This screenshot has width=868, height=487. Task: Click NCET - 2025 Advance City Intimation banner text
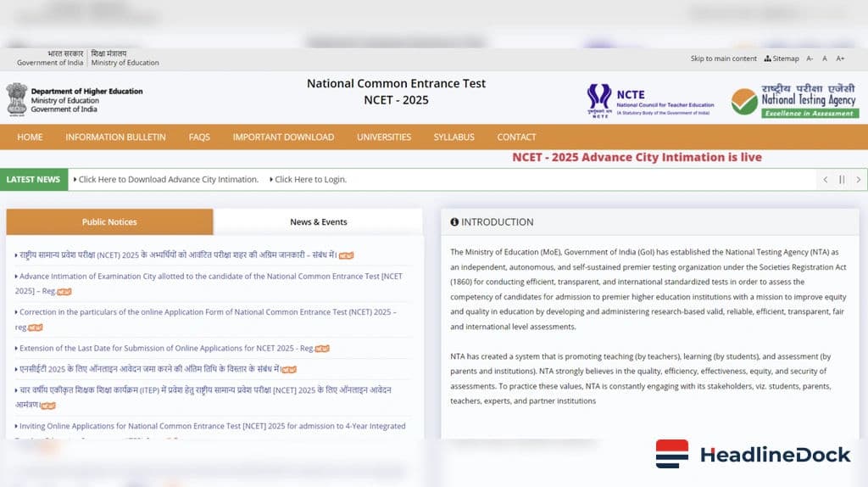point(637,157)
